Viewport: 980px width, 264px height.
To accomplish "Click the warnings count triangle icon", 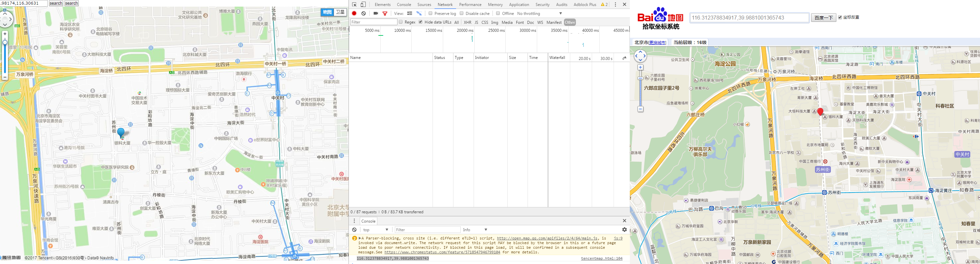I will (x=604, y=5).
